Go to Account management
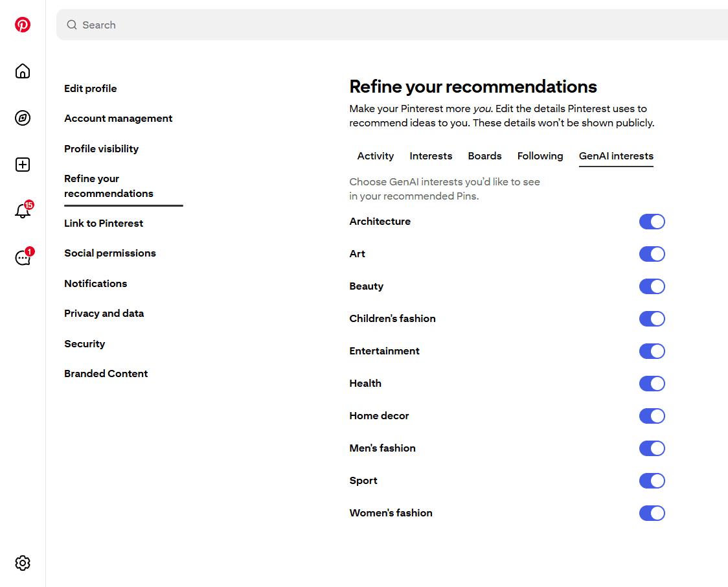Screen dimensions: 728x587 (x=118, y=119)
